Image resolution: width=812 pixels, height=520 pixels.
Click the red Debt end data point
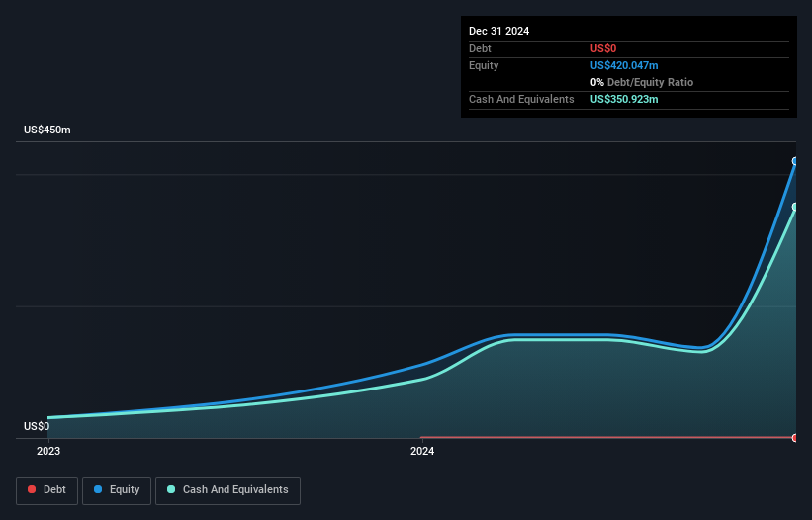click(x=795, y=438)
